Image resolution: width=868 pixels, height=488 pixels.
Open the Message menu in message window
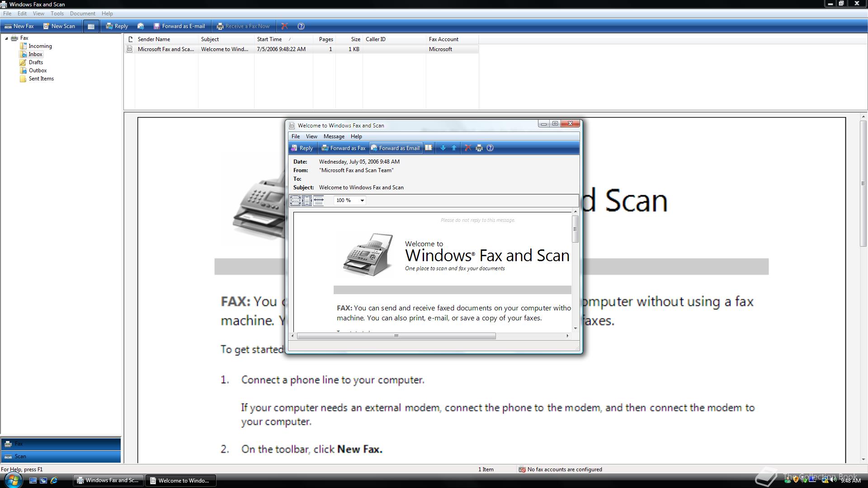(334, 136)
